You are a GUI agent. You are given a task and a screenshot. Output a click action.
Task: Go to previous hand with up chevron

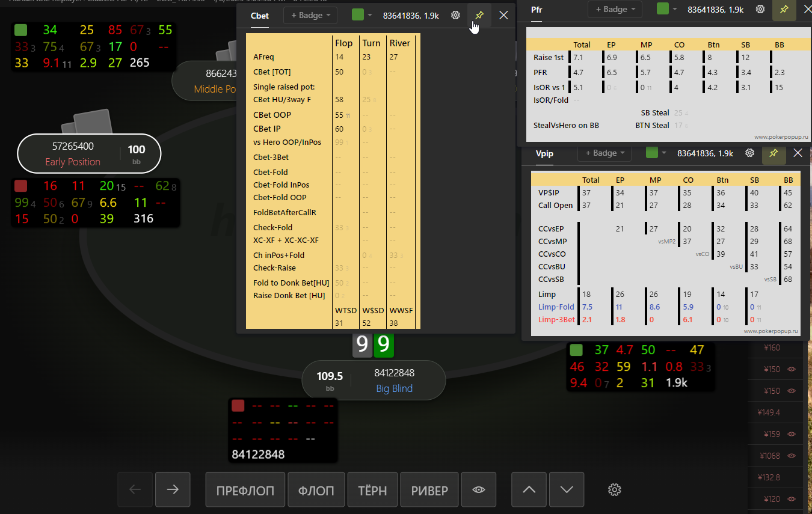point(529,490)
